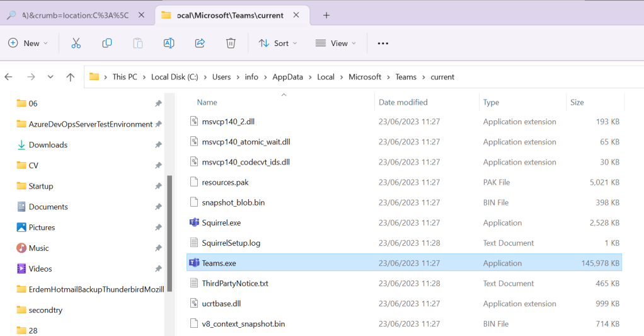644x336 pixels.
Task: Click the Paste clipboard icon
Action: click(x=138, y=43)
